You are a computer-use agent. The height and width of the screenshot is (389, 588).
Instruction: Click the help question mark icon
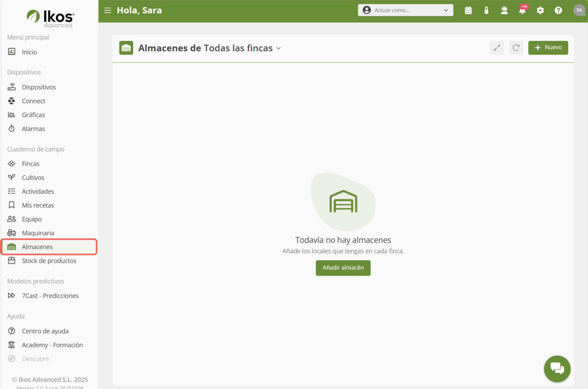click(558, 10)
